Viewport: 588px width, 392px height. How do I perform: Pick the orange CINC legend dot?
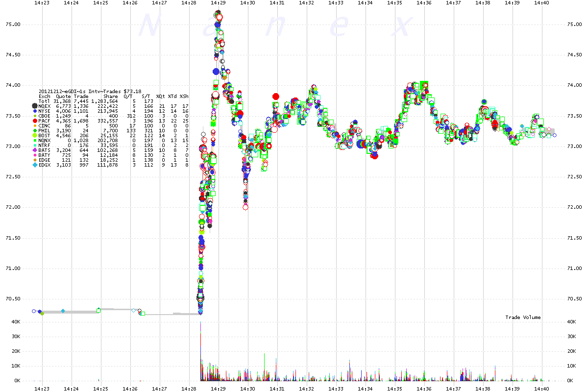(x=34, y=125)
